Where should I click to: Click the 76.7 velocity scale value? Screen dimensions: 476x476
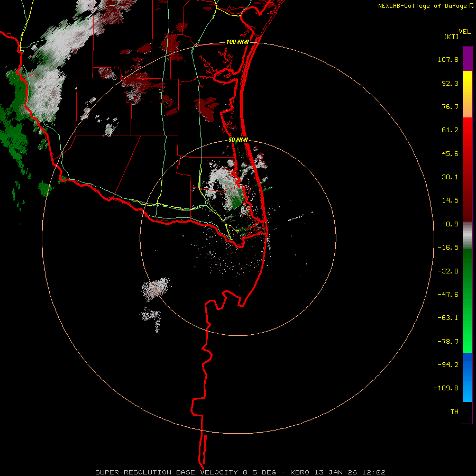[450, 106]
